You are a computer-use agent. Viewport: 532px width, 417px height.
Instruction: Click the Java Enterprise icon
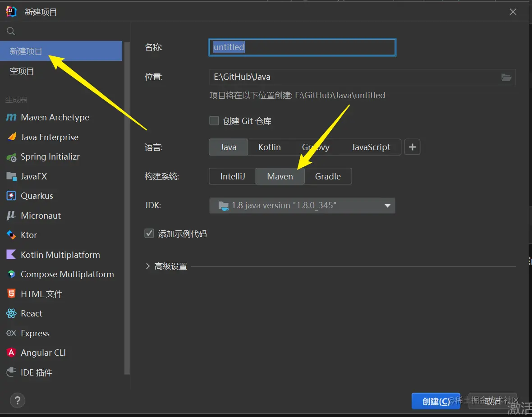(x=12, y=137)
